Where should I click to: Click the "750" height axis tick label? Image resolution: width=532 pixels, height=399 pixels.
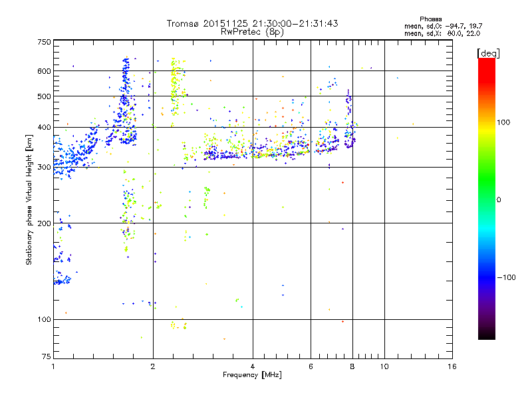pyautogui.click(x=44, y=42)
